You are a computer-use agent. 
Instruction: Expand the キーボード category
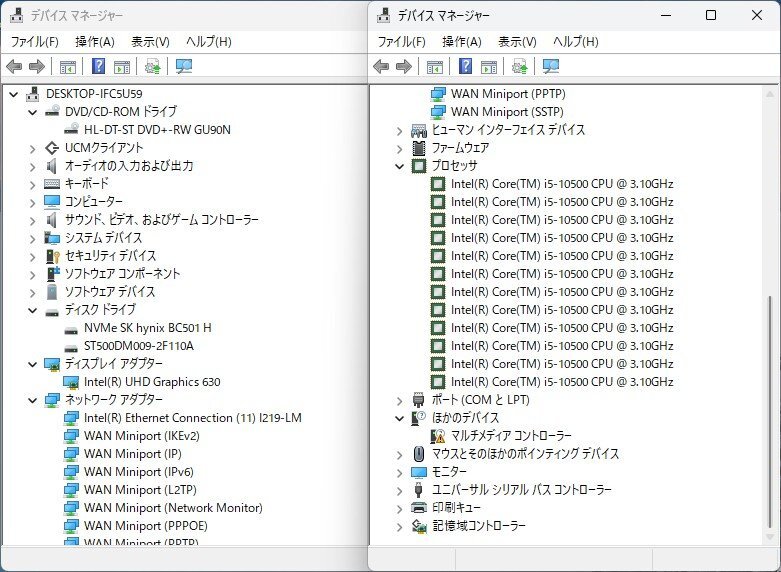coord(33,184)
